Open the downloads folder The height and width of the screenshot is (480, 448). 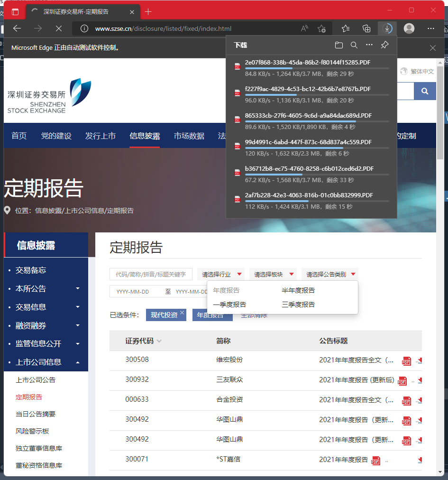click(339, 45)
